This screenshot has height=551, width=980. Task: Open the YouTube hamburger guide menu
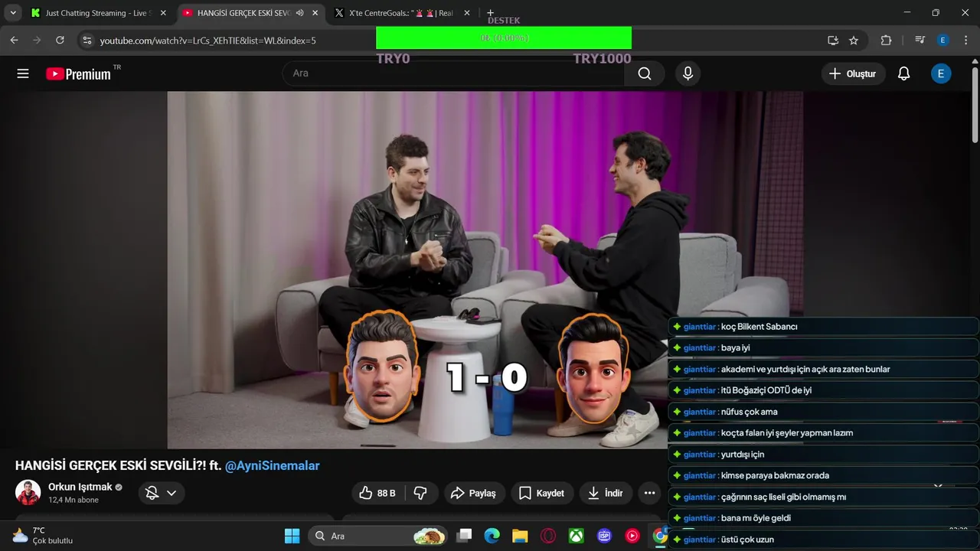(x=23, y=73)
